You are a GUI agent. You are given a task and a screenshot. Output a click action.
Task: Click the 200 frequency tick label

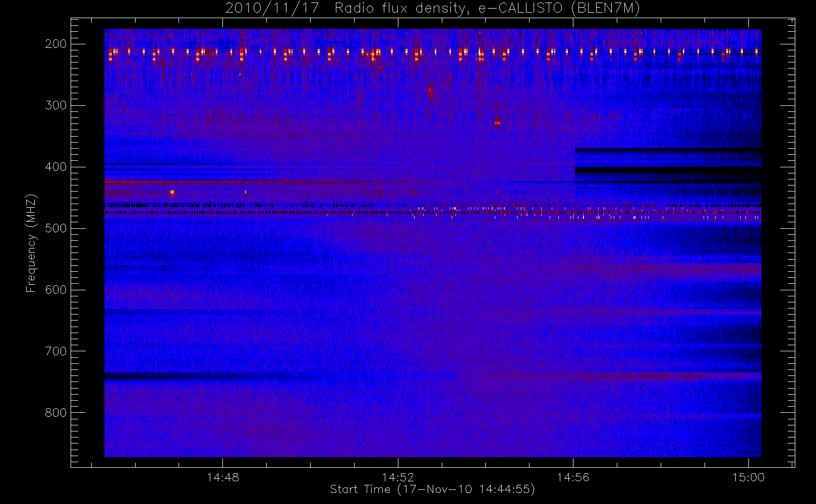(x=56, y=44)
